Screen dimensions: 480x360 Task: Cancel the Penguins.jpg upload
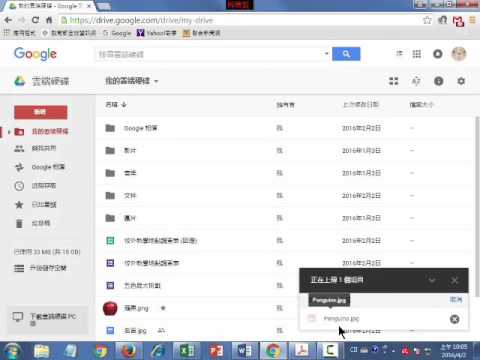click(x=454, y=319)
